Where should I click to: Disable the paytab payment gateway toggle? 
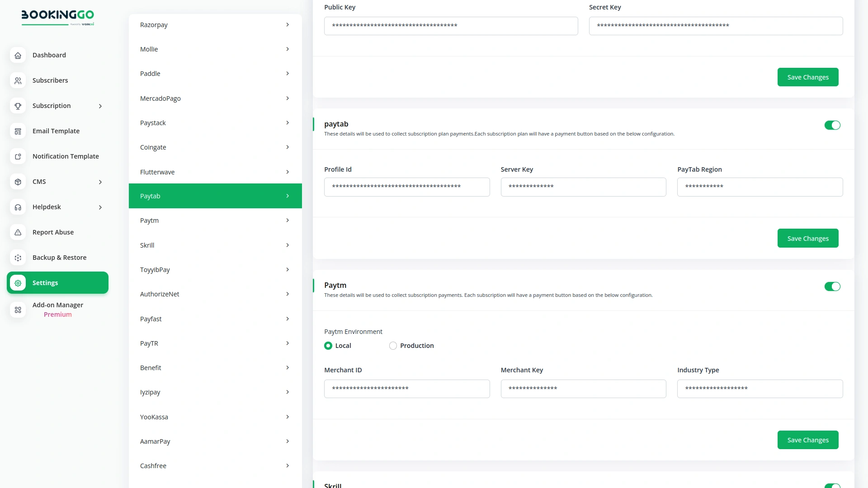[x=833, y=125]
